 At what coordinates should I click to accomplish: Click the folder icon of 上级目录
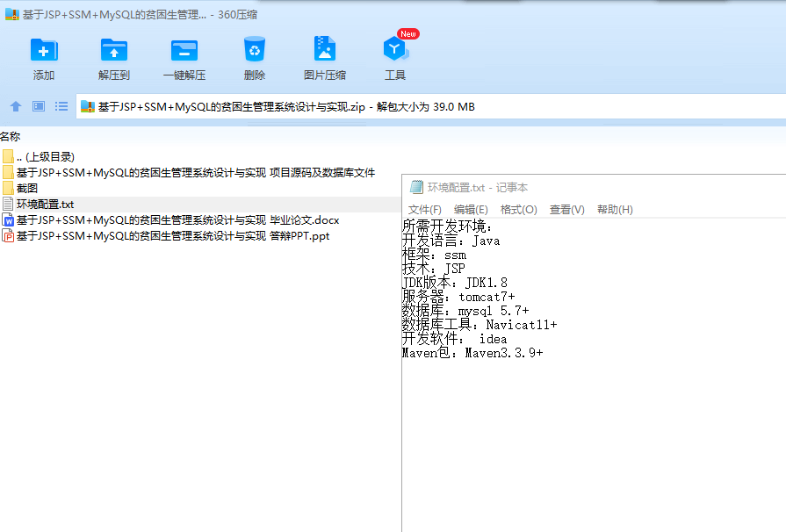[8, 157]
